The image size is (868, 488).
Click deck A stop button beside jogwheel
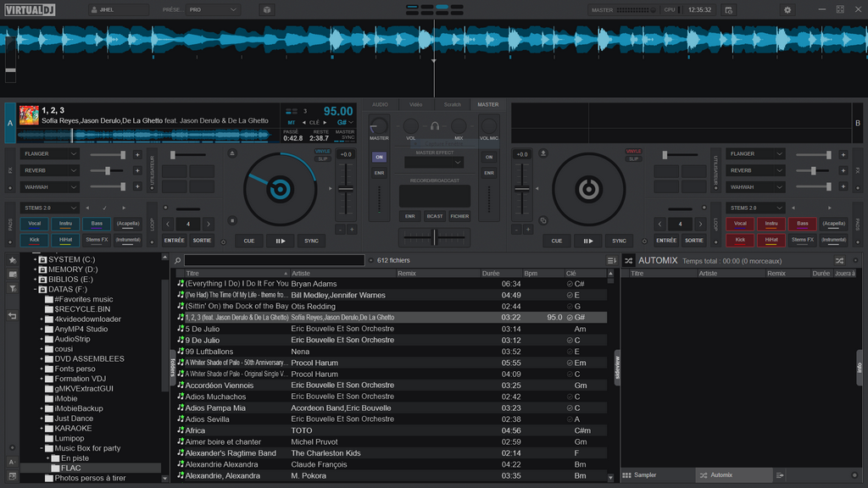coord(232,221)
